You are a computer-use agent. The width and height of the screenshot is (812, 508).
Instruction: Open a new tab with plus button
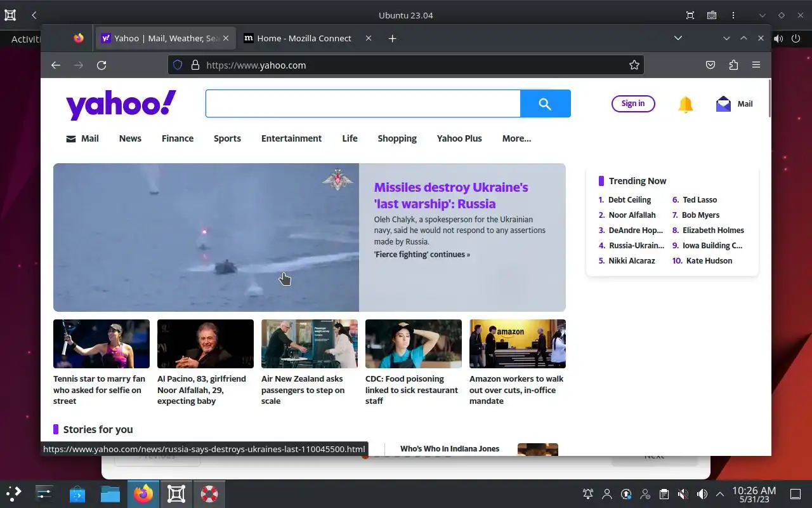392,38
